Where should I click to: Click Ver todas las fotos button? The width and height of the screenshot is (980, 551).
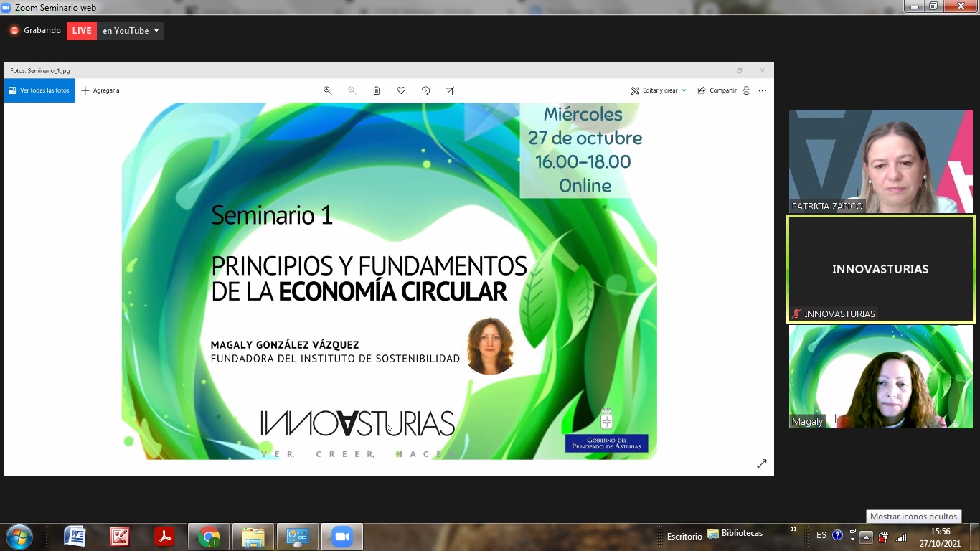(x=39, y=90)
